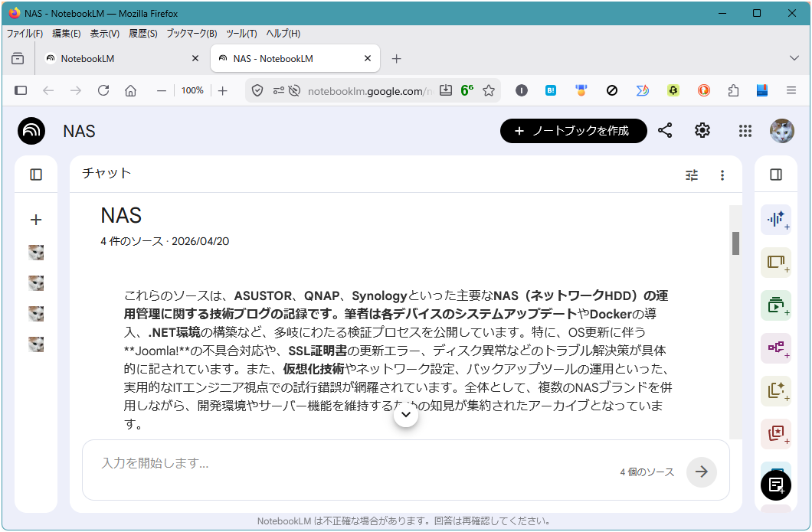Click the NotebookLM home logo
The height and width of the screenshot is (532, 812).
coord(31,131)
